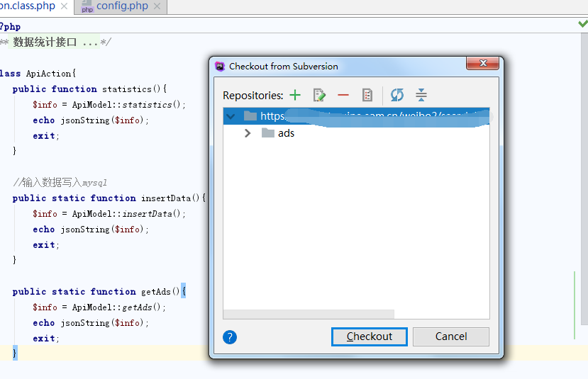Click the horizontal scrollbar in repository list
The height and width of the screenshot is (379, 588).
(x=309, y=315)
